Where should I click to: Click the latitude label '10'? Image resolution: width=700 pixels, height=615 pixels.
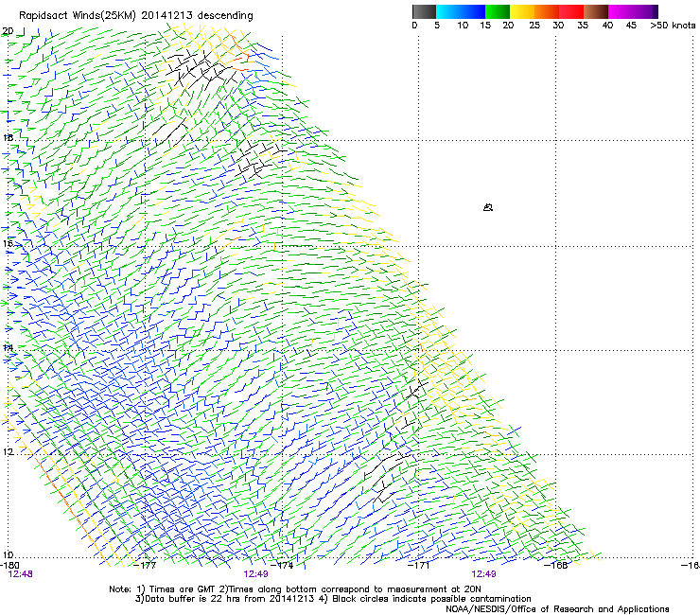pyautogui.click(x=8, y=554)
